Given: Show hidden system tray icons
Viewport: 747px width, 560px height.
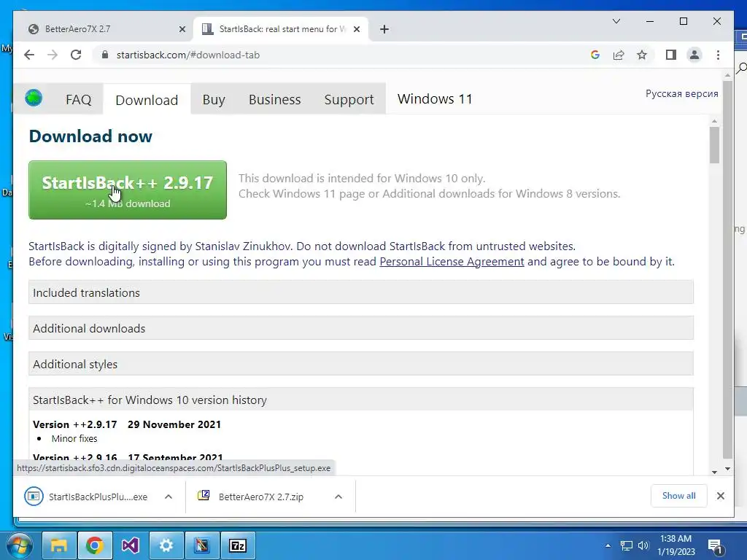Looking at the screenshot, I should tap(608, 545).
